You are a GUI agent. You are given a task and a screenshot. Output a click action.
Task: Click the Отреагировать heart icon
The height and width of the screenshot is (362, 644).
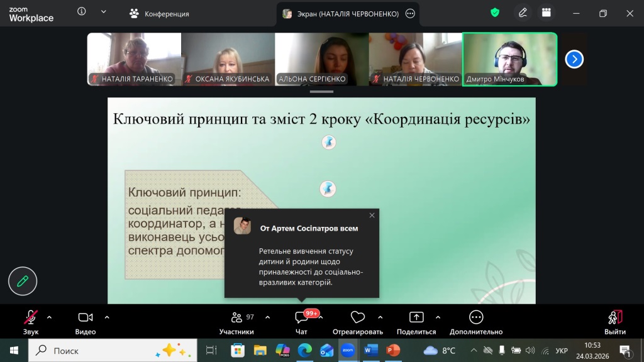[358, 318]
